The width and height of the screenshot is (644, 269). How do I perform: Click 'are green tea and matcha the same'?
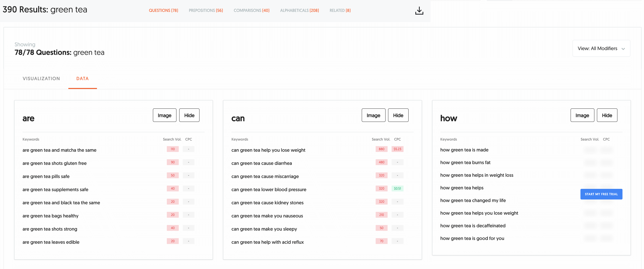pyautogui.click(x=59, y=150)
